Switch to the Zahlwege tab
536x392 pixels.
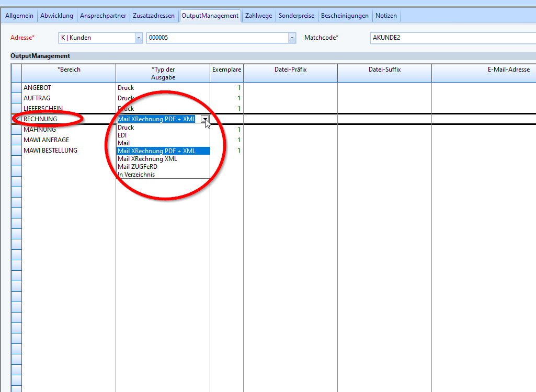pyautogui.click(x=258, y=16)
